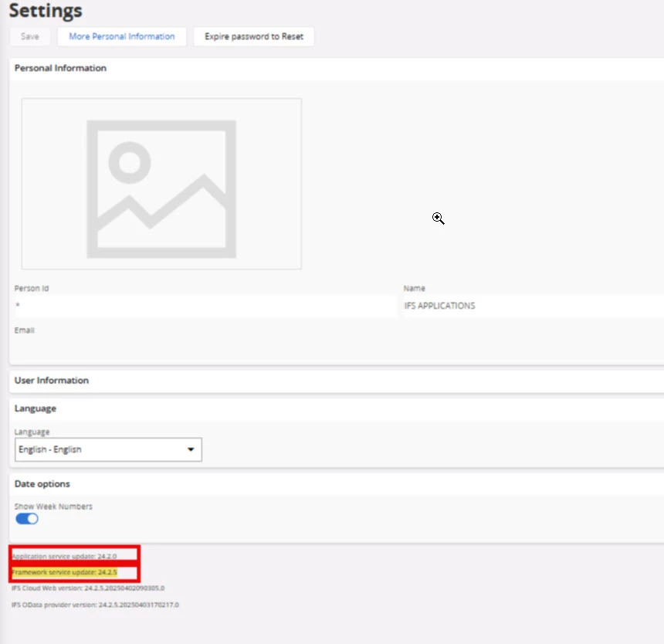Toggle the Show Week Numbers switch
664x644 pixels.
[27, 519]
